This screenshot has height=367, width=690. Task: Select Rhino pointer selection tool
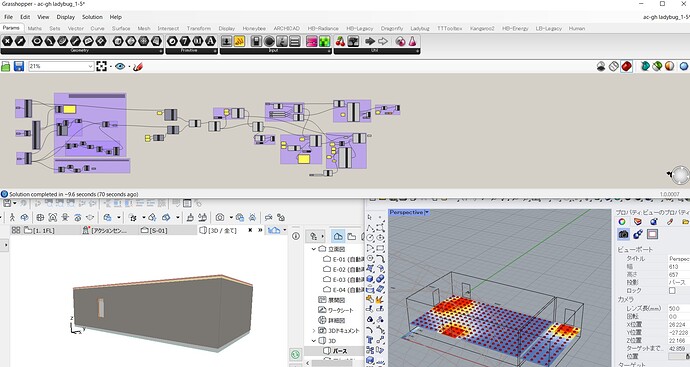point(370,217)
